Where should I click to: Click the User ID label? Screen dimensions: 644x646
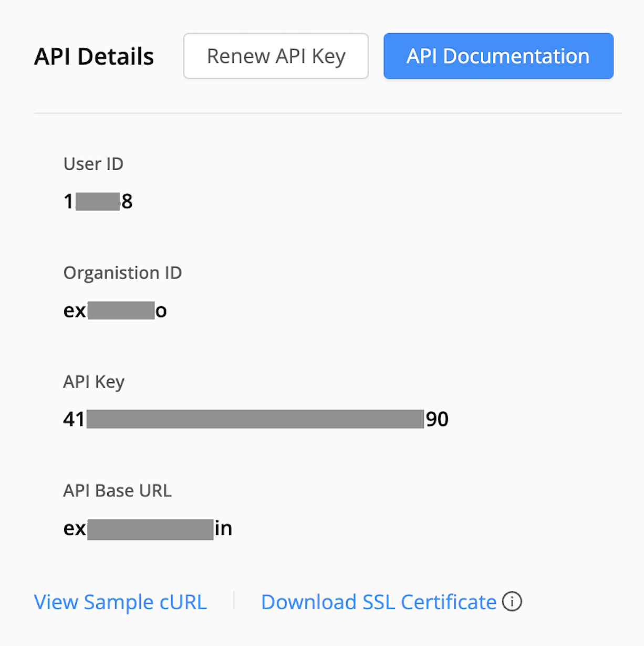(x=94, y=164)
